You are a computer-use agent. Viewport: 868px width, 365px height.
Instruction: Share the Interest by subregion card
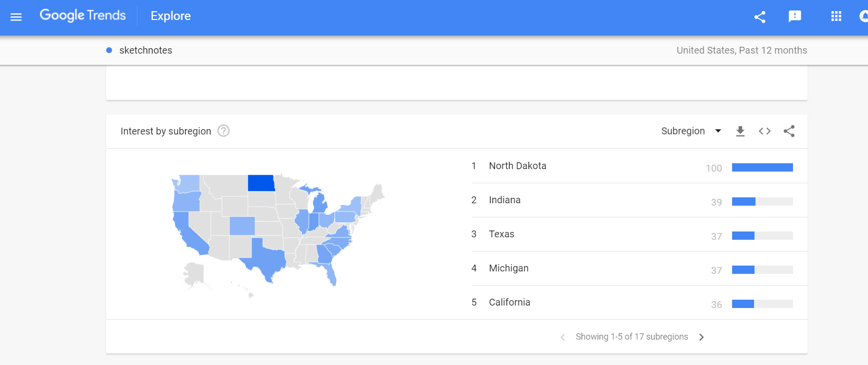pos(789,131)
